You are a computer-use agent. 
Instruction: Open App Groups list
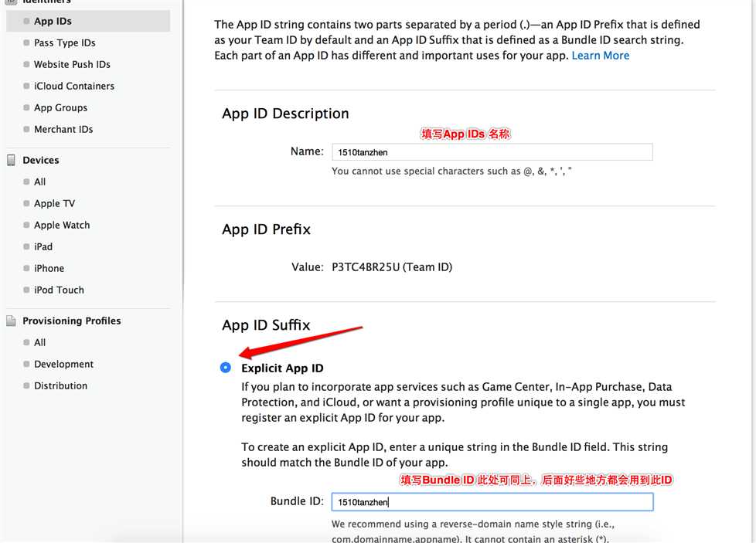click(60, 108)
